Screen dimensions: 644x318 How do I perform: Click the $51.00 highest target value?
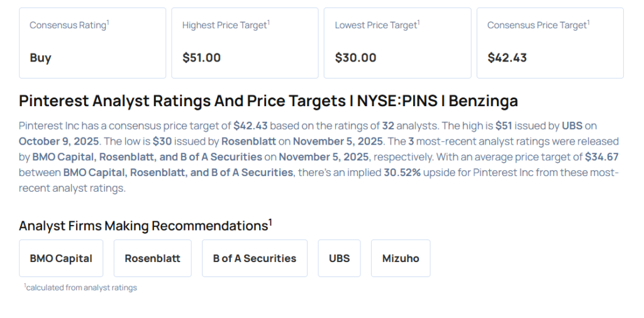pos(201,58)
